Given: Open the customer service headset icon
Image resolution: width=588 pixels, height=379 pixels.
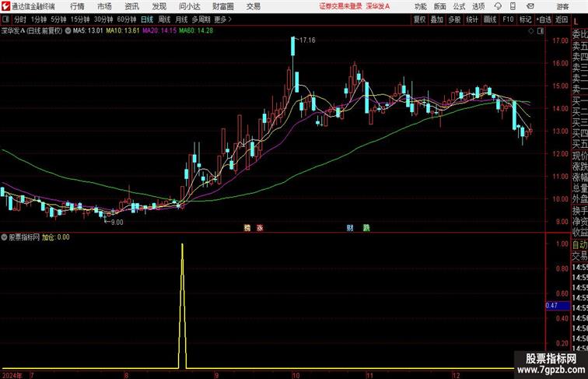Looking at the screenshot, I should coord(498,6).
